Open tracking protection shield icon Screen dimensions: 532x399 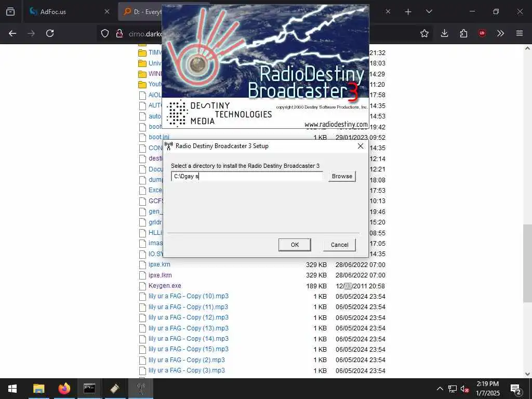pos(105,33)
